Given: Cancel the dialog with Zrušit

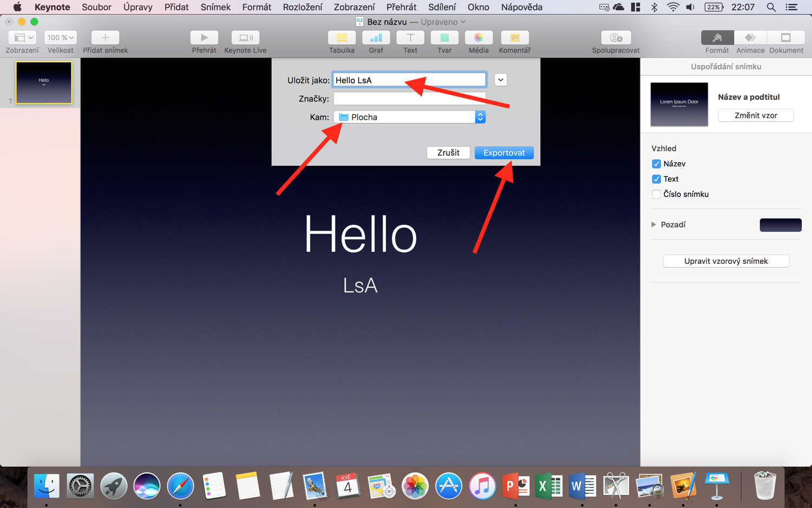Looking at the screenshot, I should (448, 153).
